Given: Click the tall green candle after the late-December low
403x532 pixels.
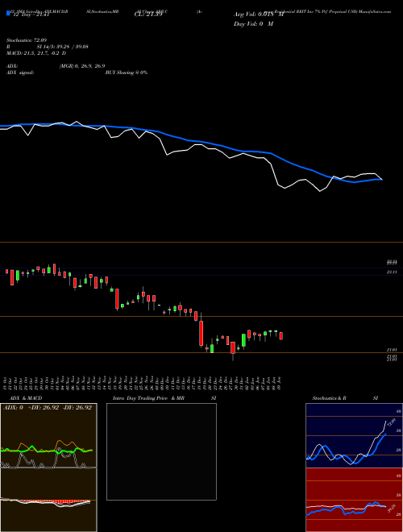Looking at the screenshot, I should [243, 340].
